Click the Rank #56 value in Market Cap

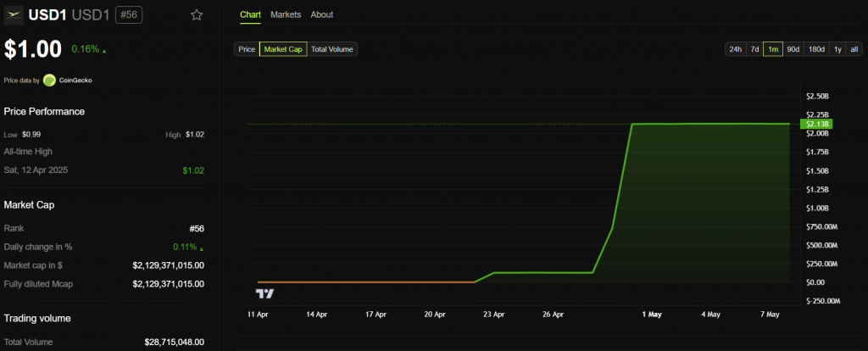(195, 229)
